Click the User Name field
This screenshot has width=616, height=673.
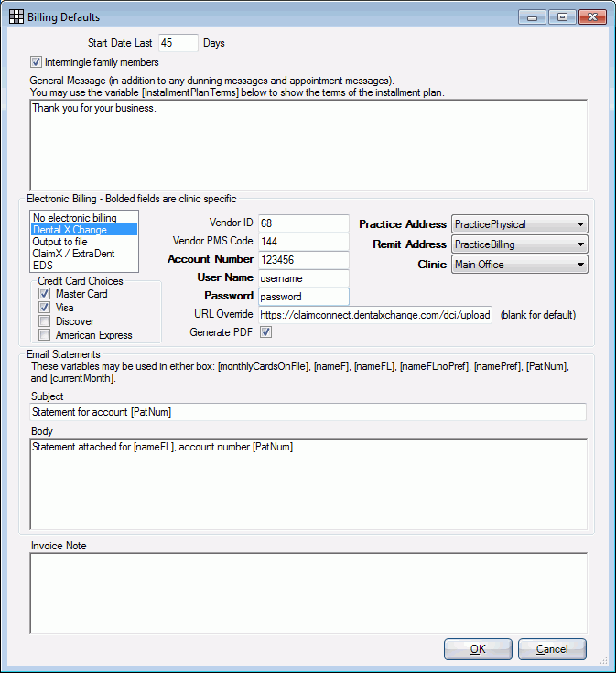(304, 278)
